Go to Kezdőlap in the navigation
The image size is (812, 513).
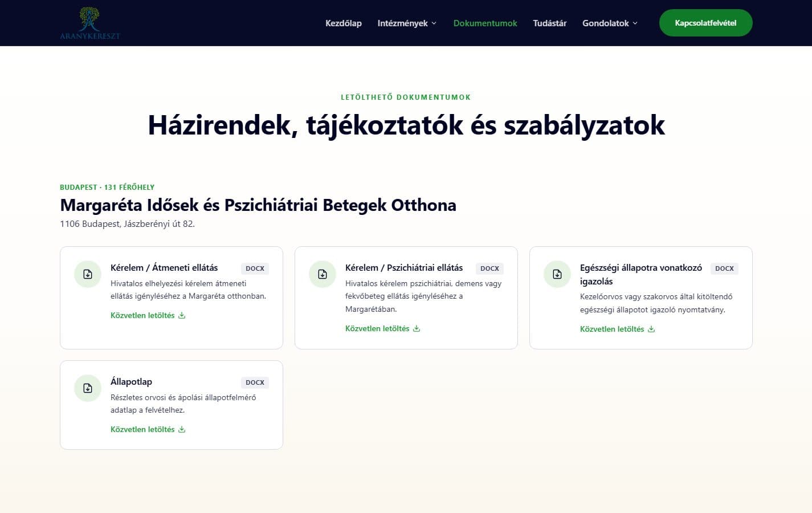344,23
